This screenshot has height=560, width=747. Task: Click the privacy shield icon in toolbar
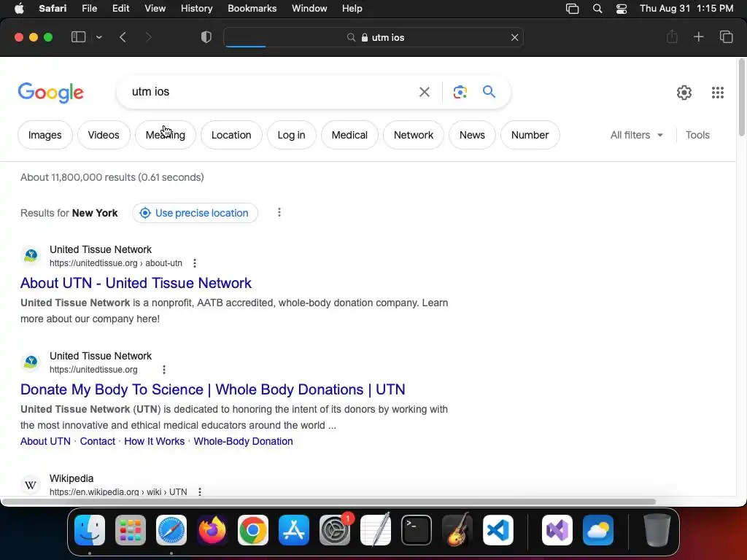[206, 37]
